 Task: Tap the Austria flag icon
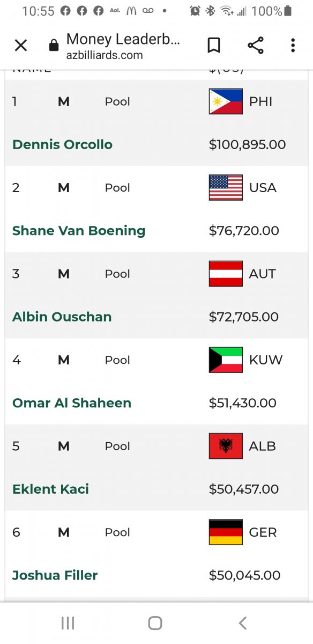click(x=226, y=274)
